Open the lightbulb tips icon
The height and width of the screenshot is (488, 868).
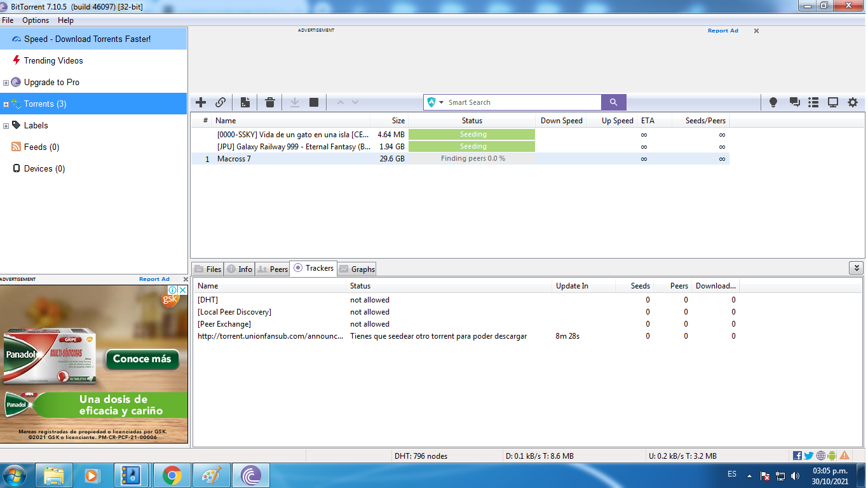click(x=773, y=102)
